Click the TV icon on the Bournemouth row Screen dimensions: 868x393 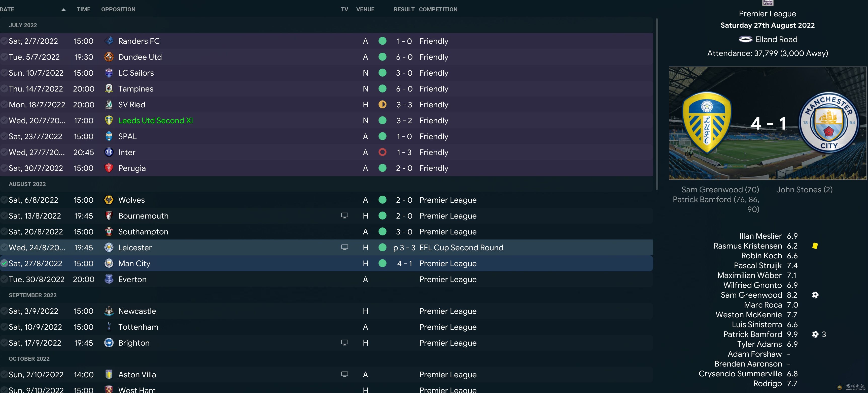(344, 216)
